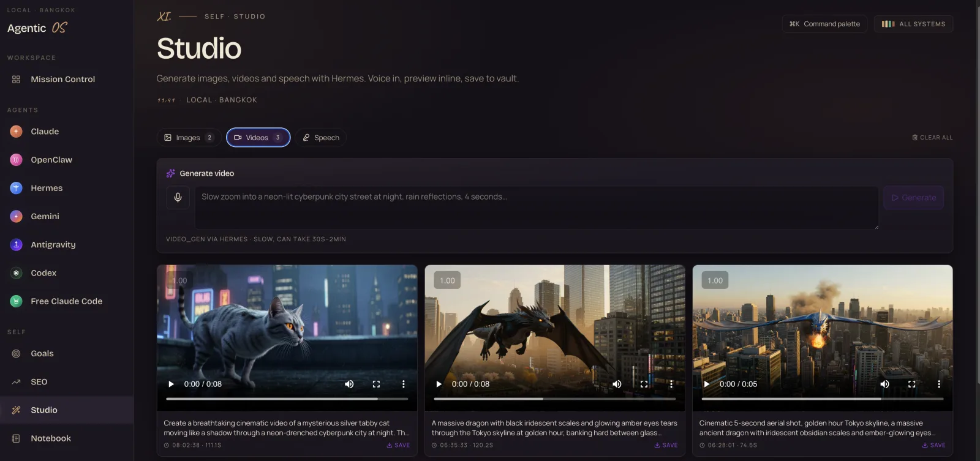Switch to the Images tab
The image size is (980, 461).
pyautogui.click(x=189, y=138)
